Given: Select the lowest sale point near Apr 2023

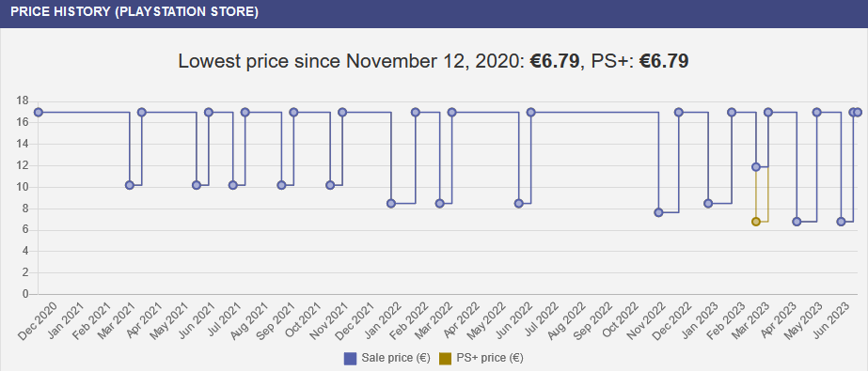Looking at the screenshot, I should pos(797,222).
